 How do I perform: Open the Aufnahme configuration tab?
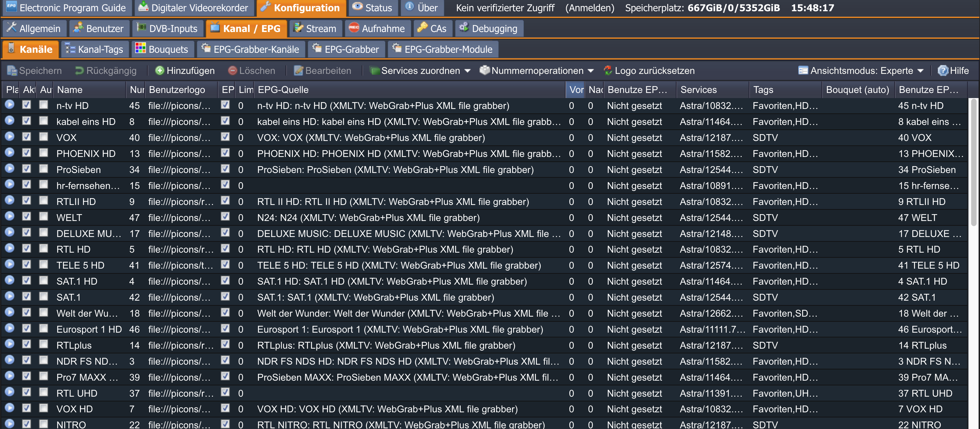tap(377, 29)
